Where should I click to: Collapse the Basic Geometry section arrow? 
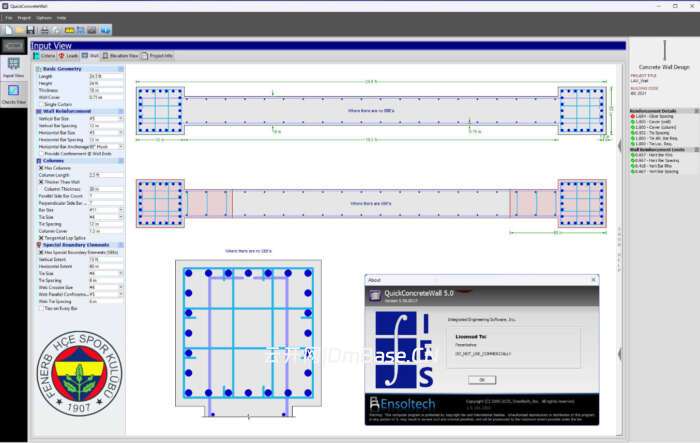coord(121,69)
